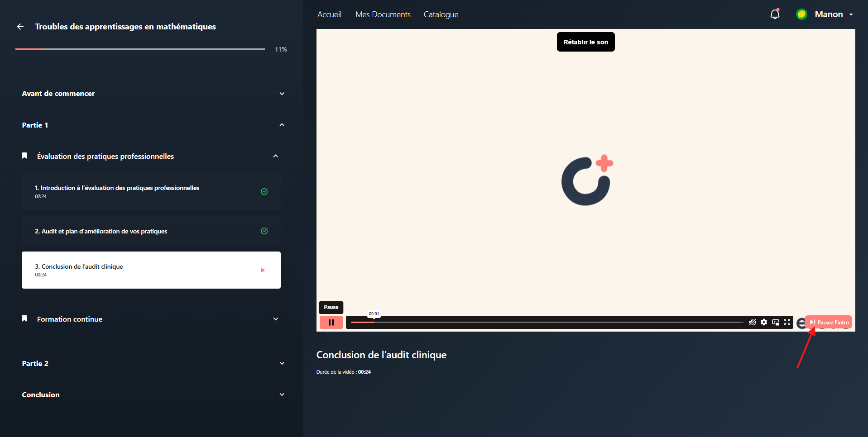This screenshot has width=868, height=437.
Task: Click the Manon username label
Action: [829, 14]
